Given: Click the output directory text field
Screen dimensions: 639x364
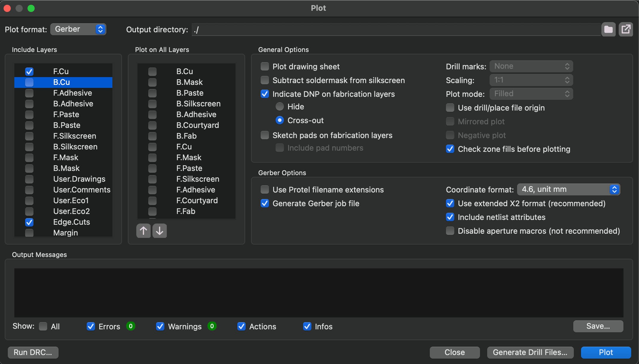Looking at the screenshot, I should (x=396, y=30).
